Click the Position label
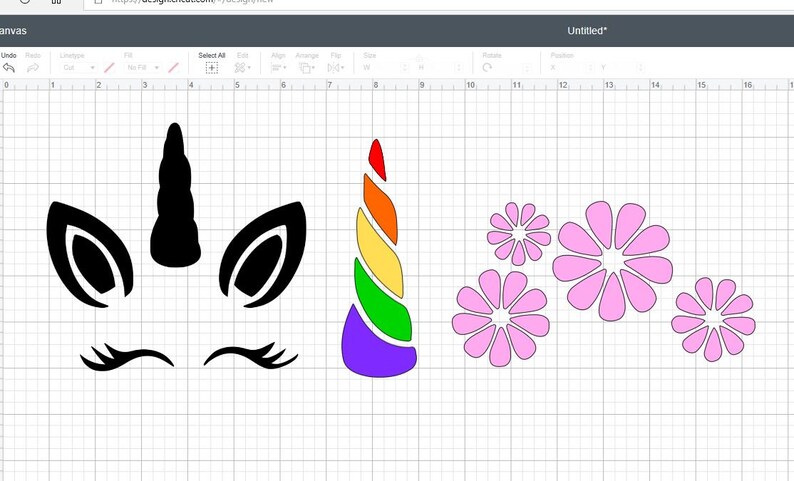 pyautogui.click(x=562, y=55)
